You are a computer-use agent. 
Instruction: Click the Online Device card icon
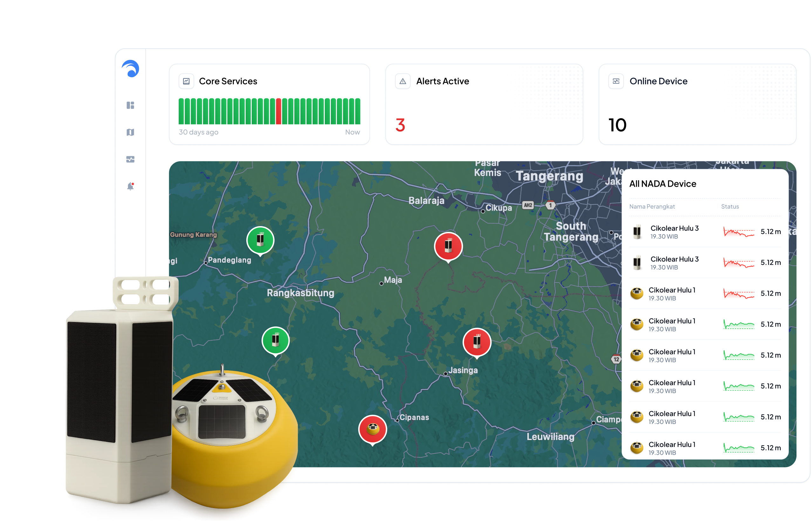(x=616, y=81)
